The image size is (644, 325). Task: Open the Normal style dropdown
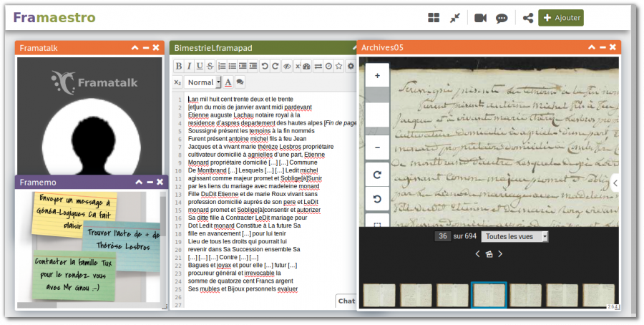point(203,82)
